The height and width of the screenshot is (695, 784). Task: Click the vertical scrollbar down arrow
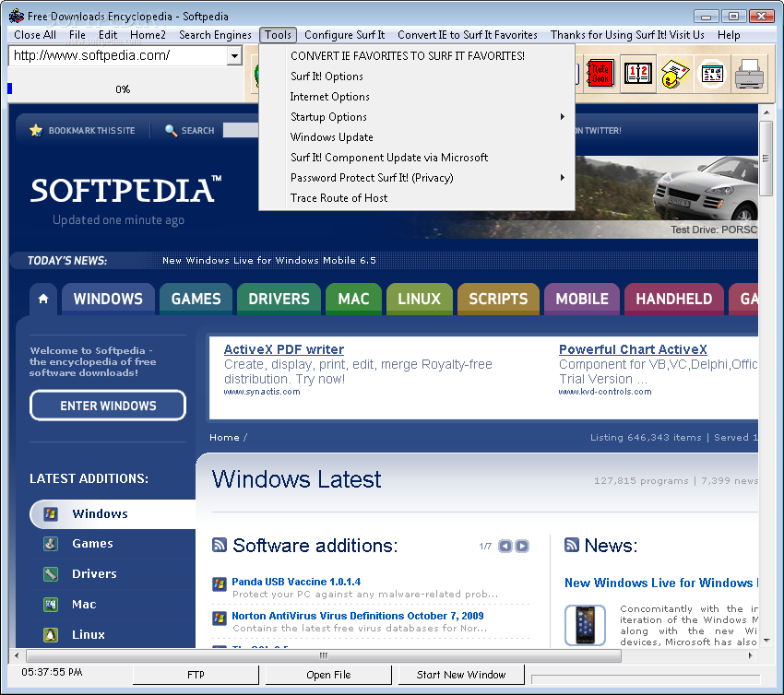point(766,641)
